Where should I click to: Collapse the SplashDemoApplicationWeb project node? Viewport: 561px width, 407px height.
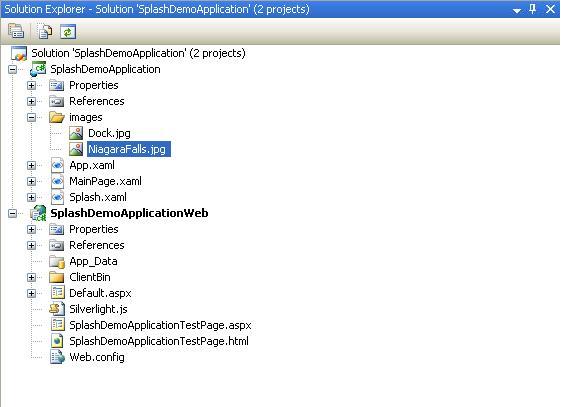tap(13, 214)
